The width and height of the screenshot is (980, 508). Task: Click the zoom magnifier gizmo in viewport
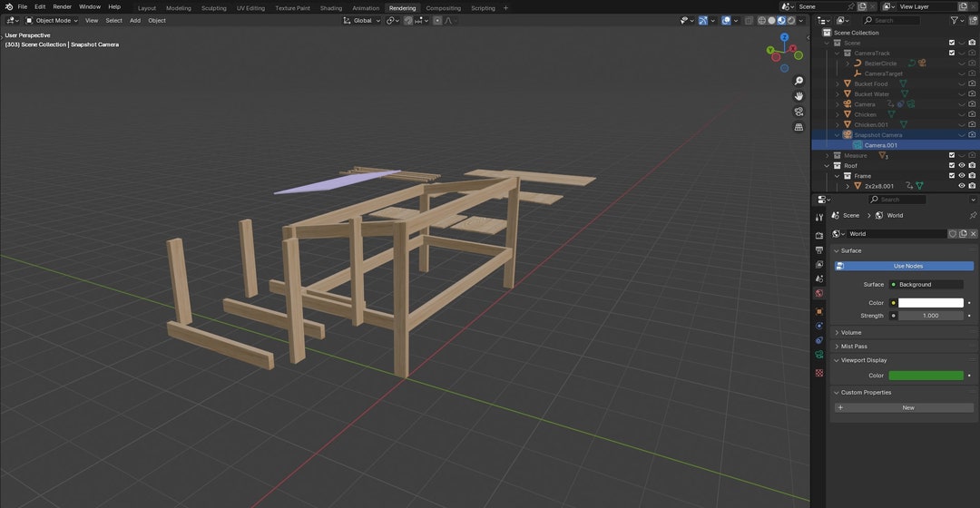799,81
